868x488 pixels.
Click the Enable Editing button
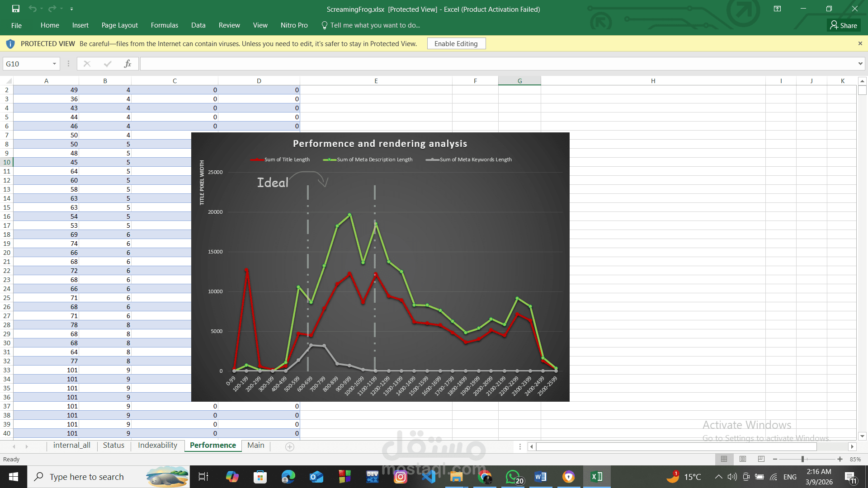[456, 43]
